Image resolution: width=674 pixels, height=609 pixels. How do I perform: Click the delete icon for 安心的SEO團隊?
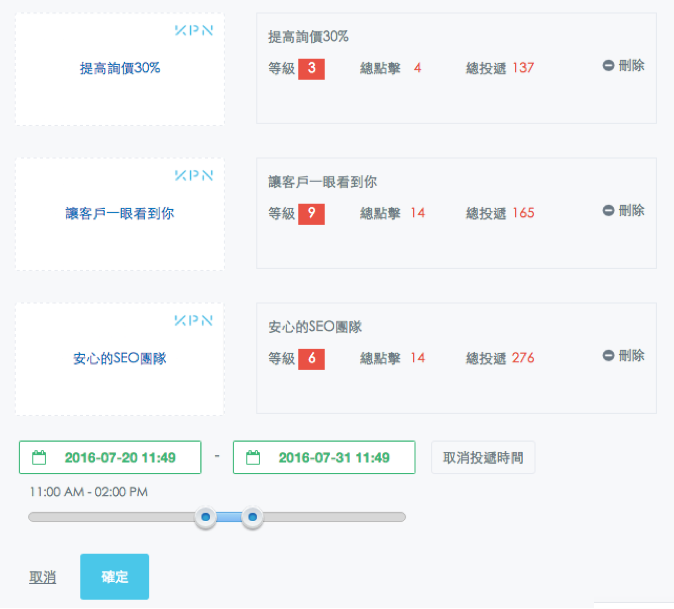pos(608,356)
